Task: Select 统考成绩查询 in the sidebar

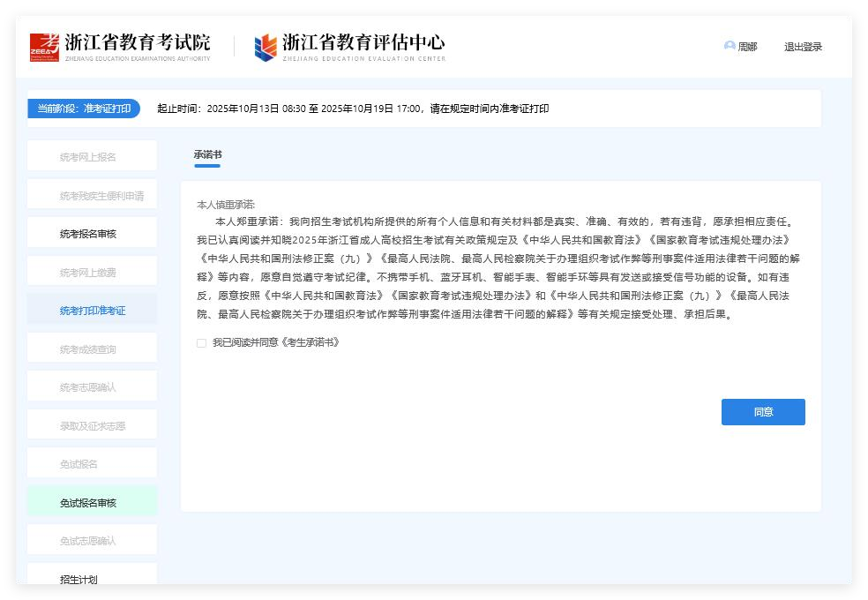Action: point(88,349)
